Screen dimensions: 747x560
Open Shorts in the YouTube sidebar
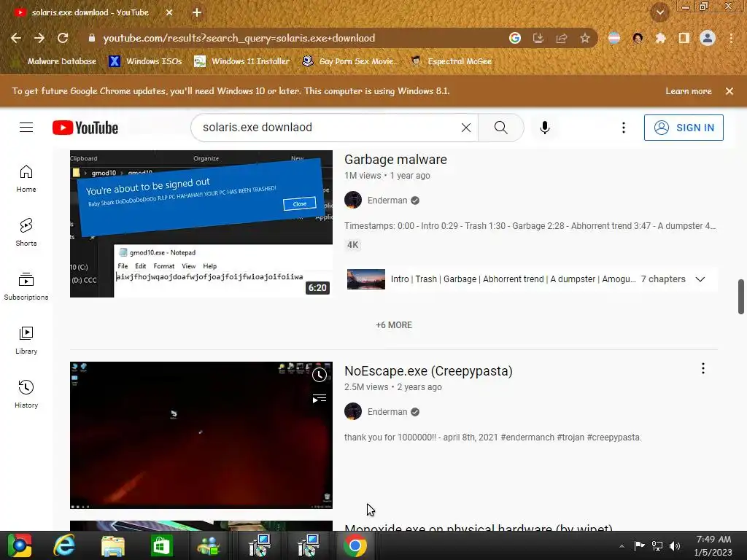point(26,233)
